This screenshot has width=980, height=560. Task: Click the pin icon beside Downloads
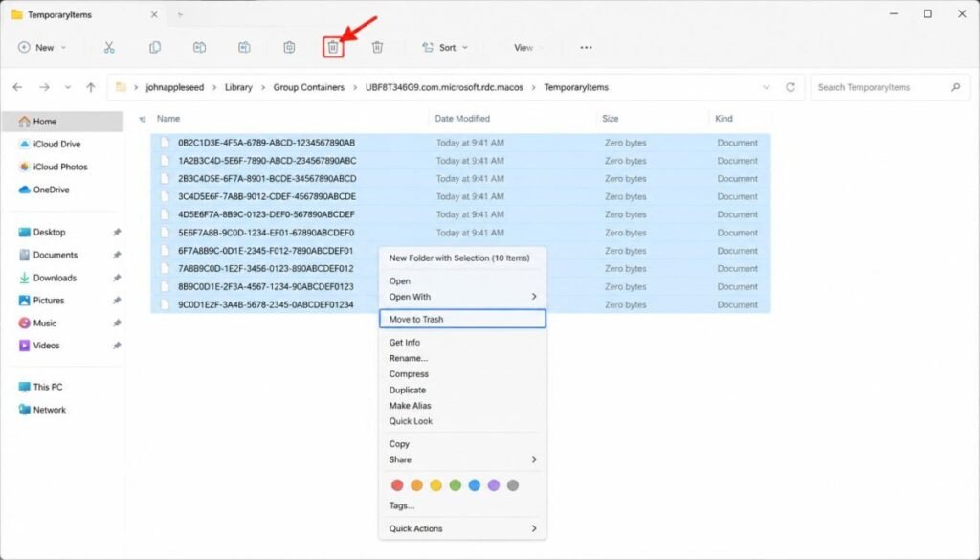coord(116,278)
